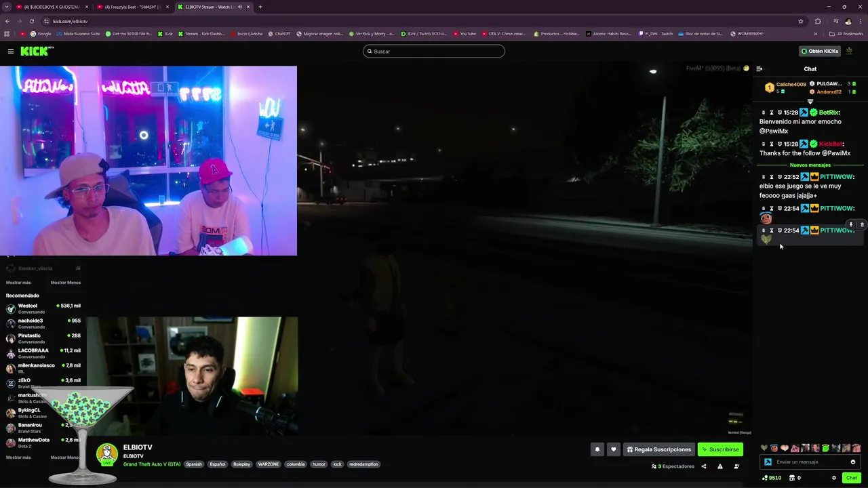Open the user-add icon beside report

click(736, 466)
